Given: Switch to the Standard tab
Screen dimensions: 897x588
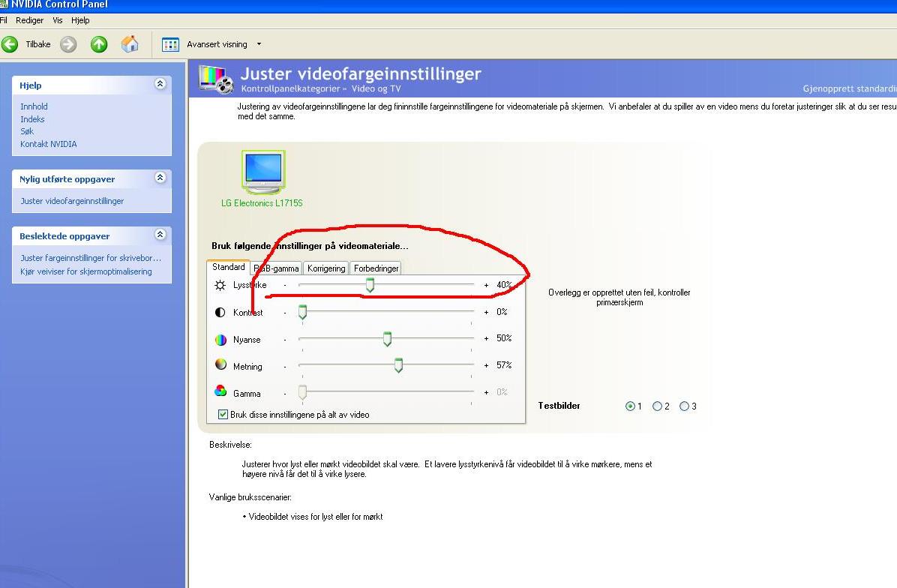Looking at the screenshot, I should coord(228,267).
